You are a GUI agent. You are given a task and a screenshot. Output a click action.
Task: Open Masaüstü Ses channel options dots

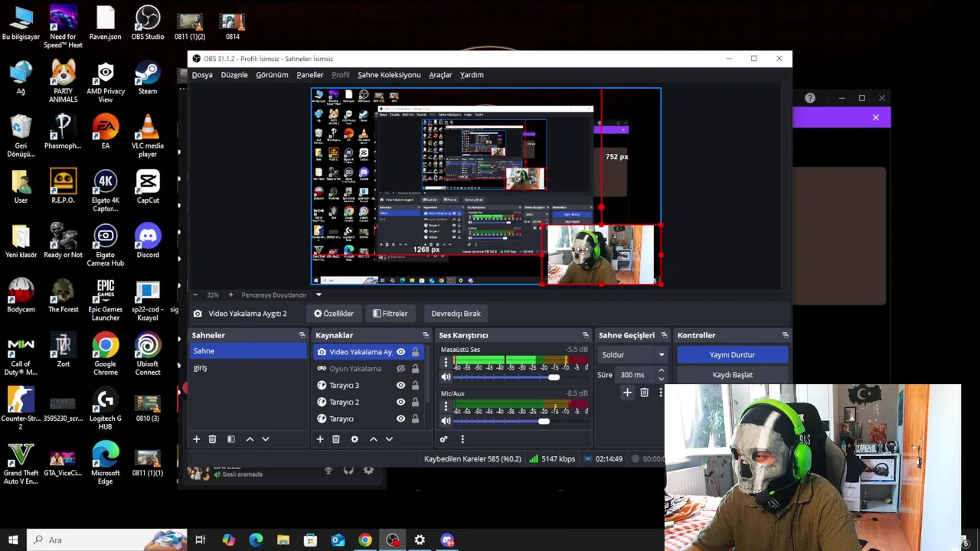(446, 362)
